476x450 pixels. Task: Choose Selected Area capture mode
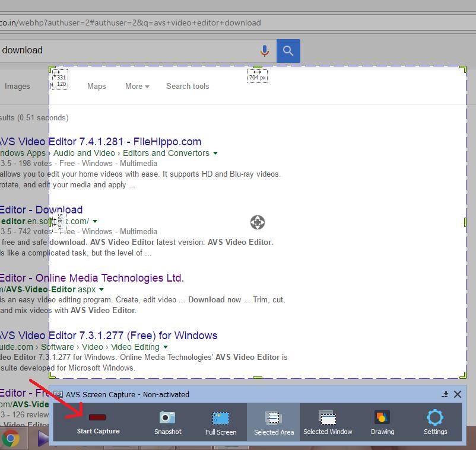pos(274,422)
